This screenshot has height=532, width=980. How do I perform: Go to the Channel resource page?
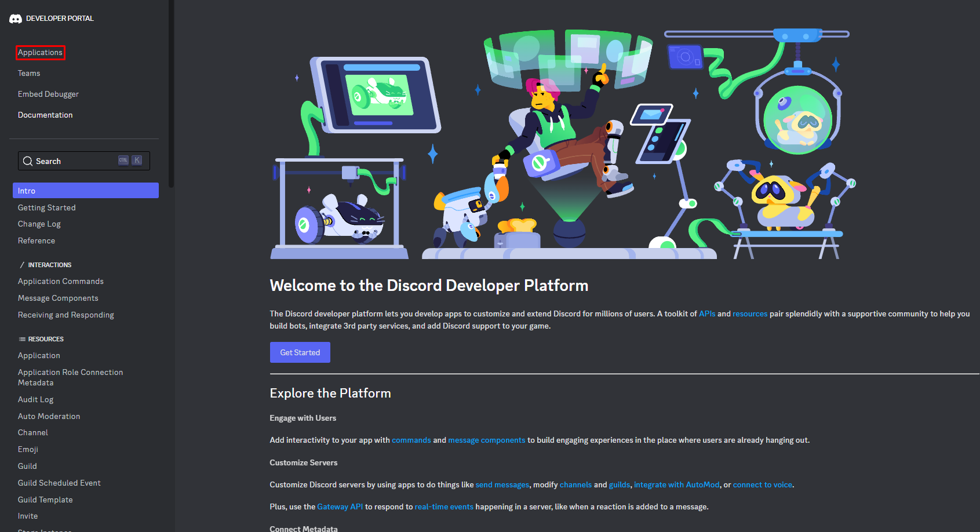33,432
